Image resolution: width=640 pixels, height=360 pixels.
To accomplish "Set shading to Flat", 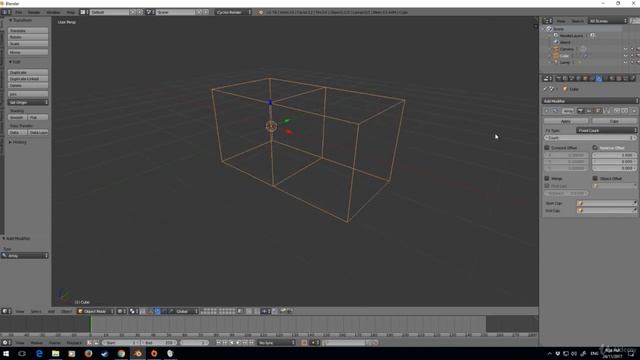I will pyautogui.click(x=38, y=118).
